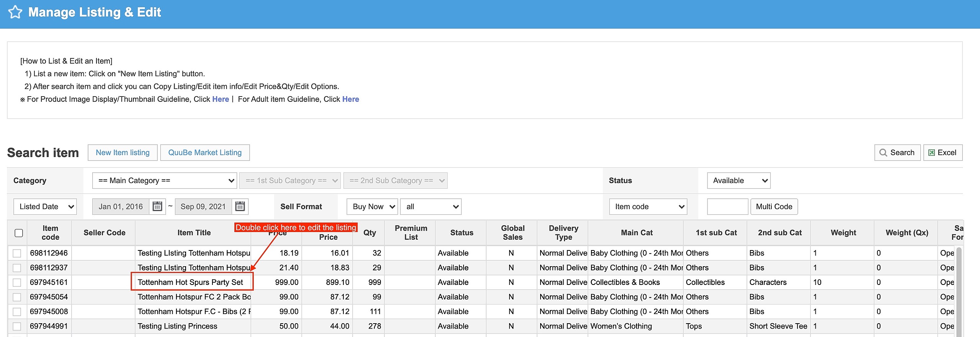
Task: Toggle the select-all checkbox in table header
Action: pyautogui.click(x=19, y=233)
